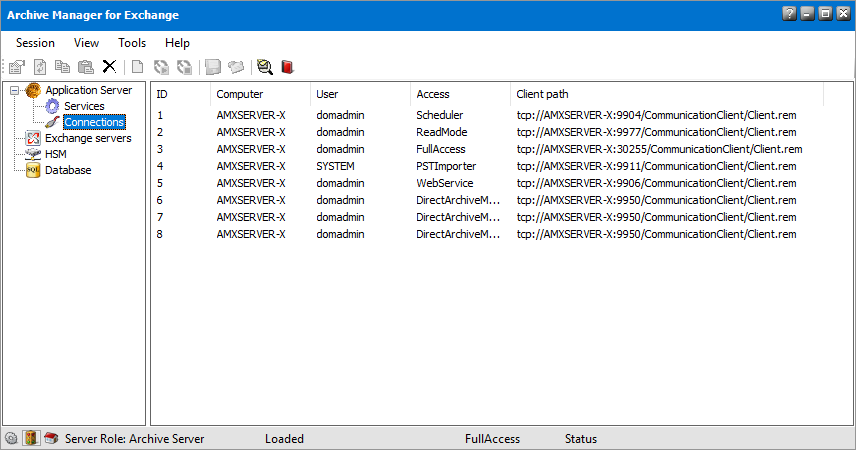The image size is (856, 450).
Task: Select Database in the tree
Action: 68,170
